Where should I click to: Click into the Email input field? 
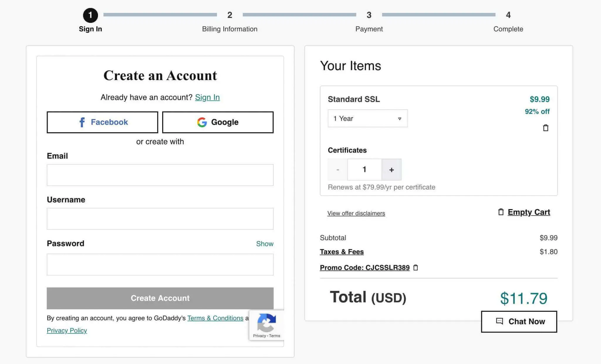coord(160,175)
